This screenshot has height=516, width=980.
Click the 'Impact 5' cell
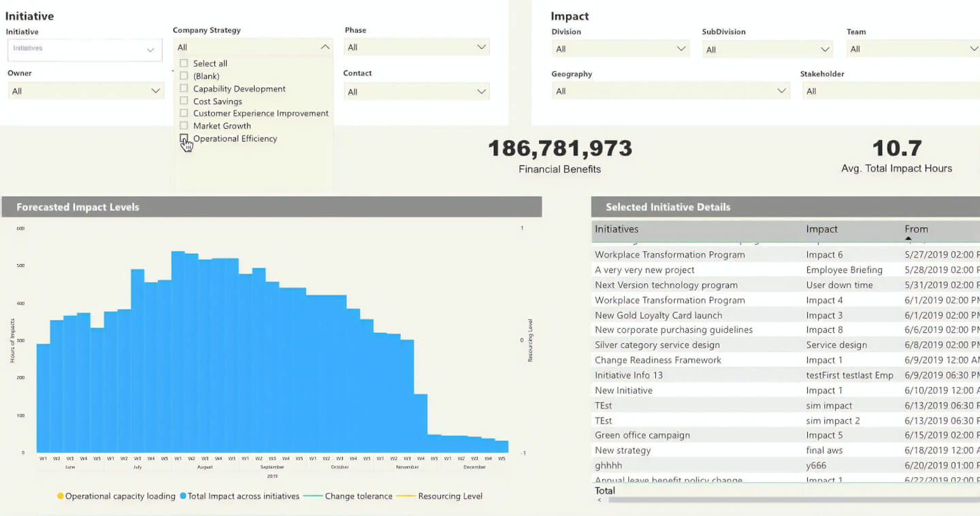pyautogui.click(x=824, y=435)
